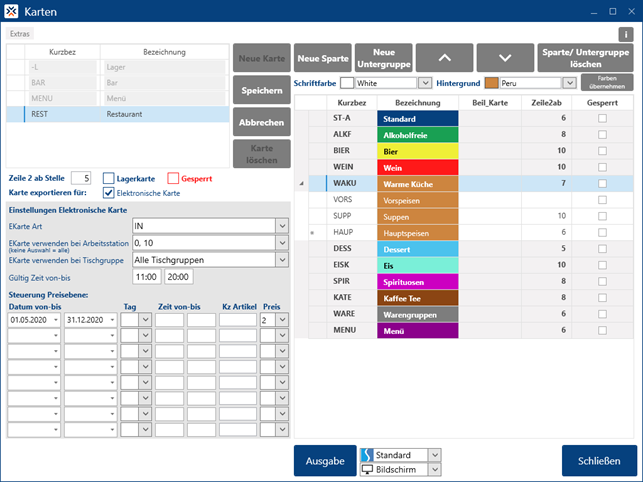This screenshot has width=643, height=482.
Task: Click the Neue Sparte button
Action: [x=323, y=58]
